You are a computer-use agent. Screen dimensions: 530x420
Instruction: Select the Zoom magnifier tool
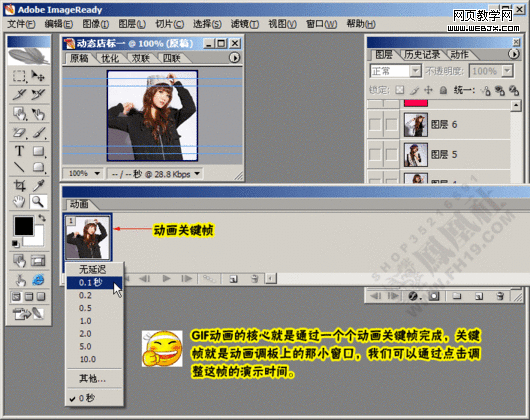coord(38,202)
